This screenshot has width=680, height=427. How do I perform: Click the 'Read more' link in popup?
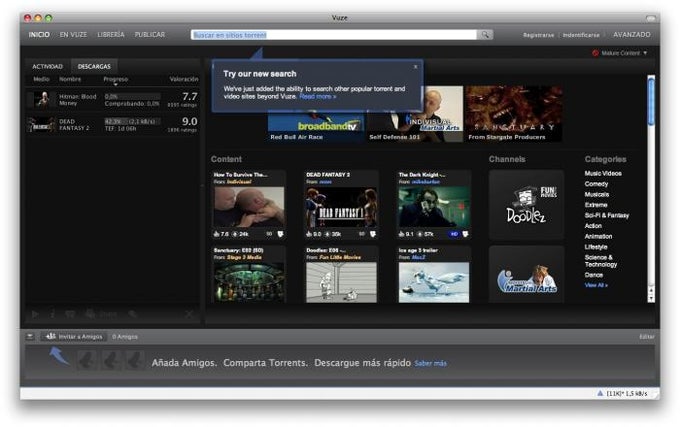point(318,96)
